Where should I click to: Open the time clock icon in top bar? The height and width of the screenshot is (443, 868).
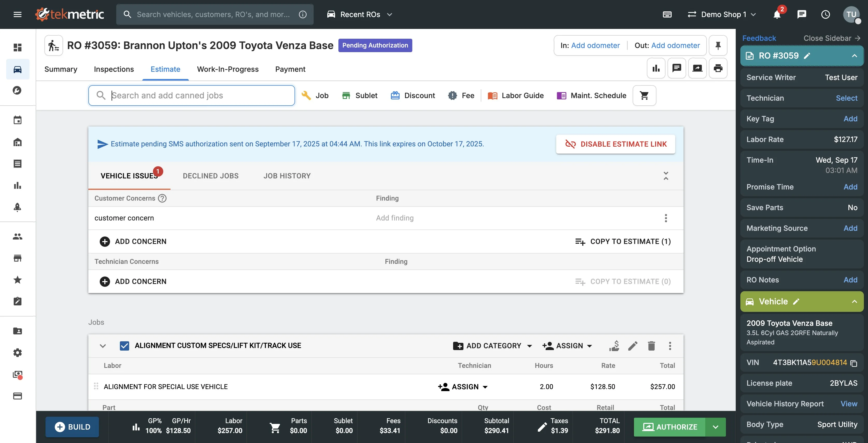tap(825, 14)
